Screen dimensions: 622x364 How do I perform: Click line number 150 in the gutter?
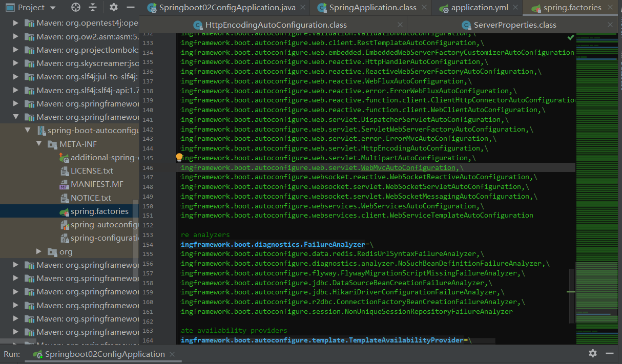coord(148,206)
